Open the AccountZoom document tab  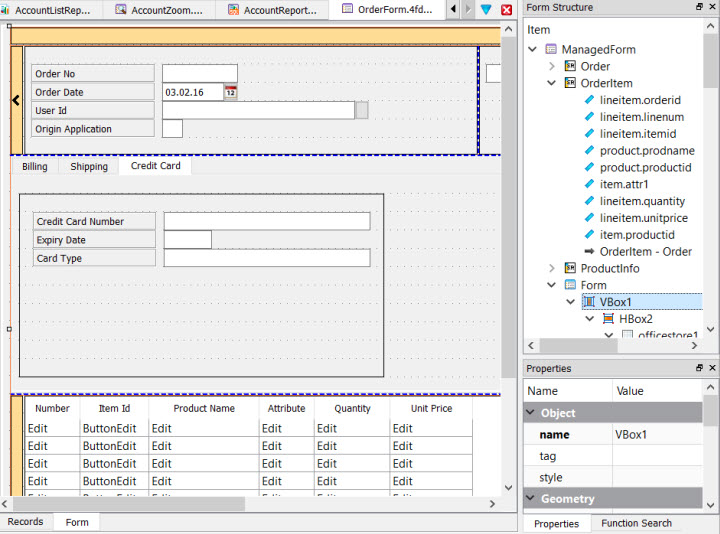tap(160, 10)
